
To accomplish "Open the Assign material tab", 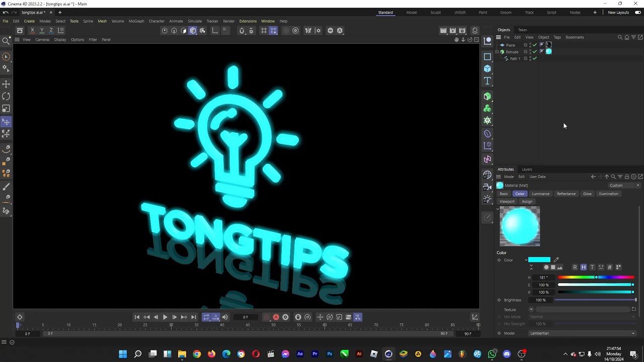I will click(527, 202).
